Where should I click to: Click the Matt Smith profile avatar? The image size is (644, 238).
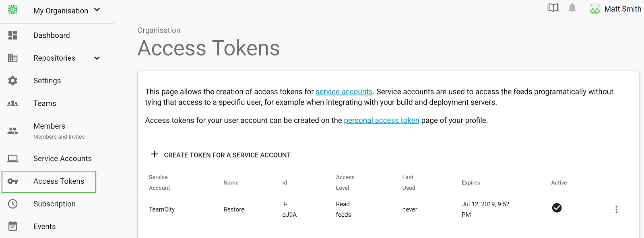[594, 8]
